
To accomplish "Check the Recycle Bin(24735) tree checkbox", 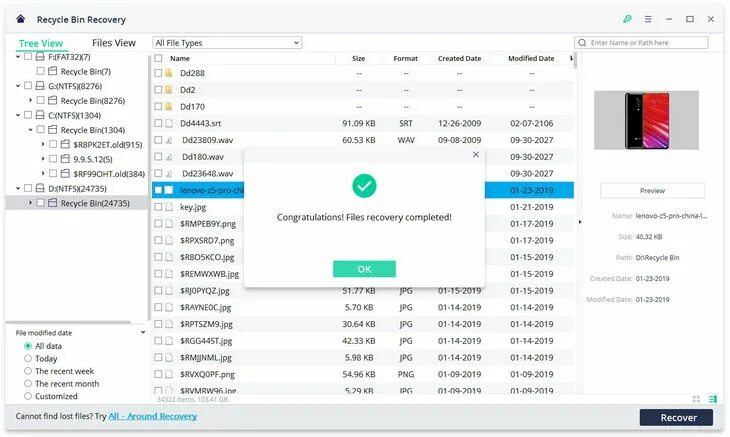I will tap(41, 203).
